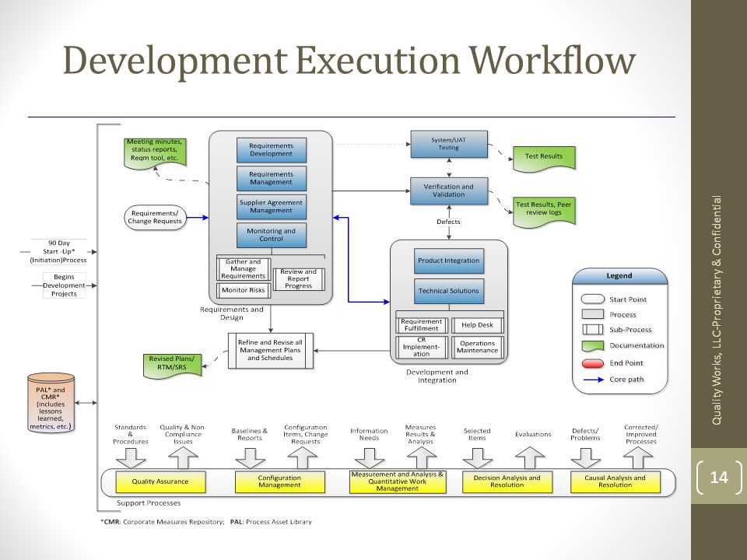
Task: Select the Monitoring and Control box
Action: coord(271,235)
